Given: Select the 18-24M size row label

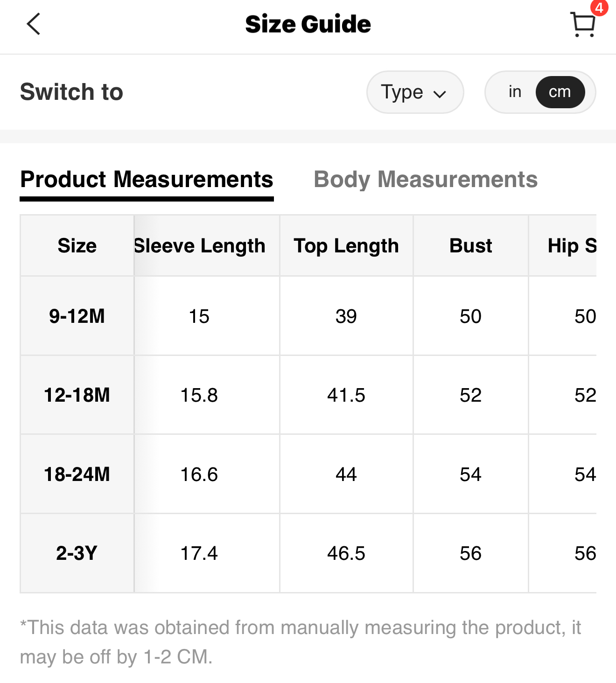Looking at the screenshot, I should [77, 474].
